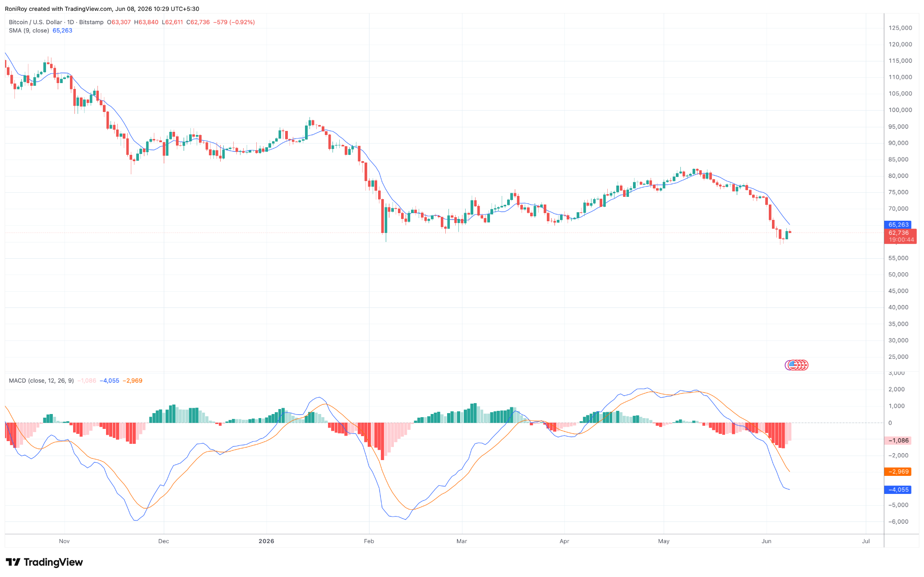
Task: Click the MACD (close, 12, 26, 9) label
Action: point(41,381)
